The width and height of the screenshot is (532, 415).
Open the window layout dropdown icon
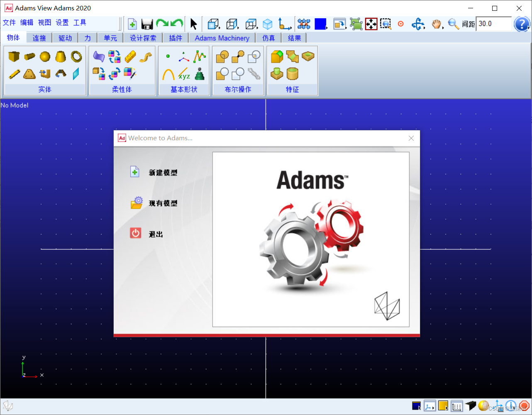pyautogui.click(x=339, y=24)
